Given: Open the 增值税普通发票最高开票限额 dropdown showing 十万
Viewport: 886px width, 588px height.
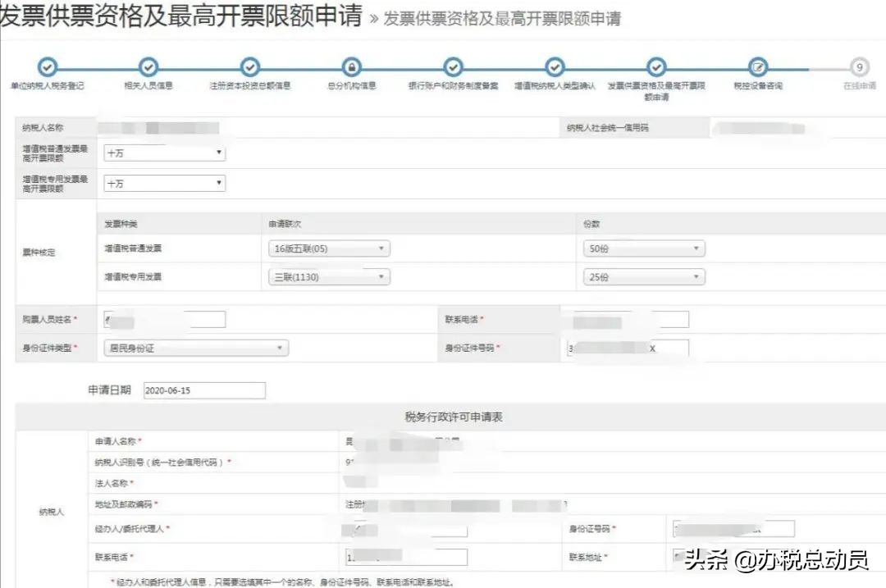Looking at the screenshot, I should 162,153.
